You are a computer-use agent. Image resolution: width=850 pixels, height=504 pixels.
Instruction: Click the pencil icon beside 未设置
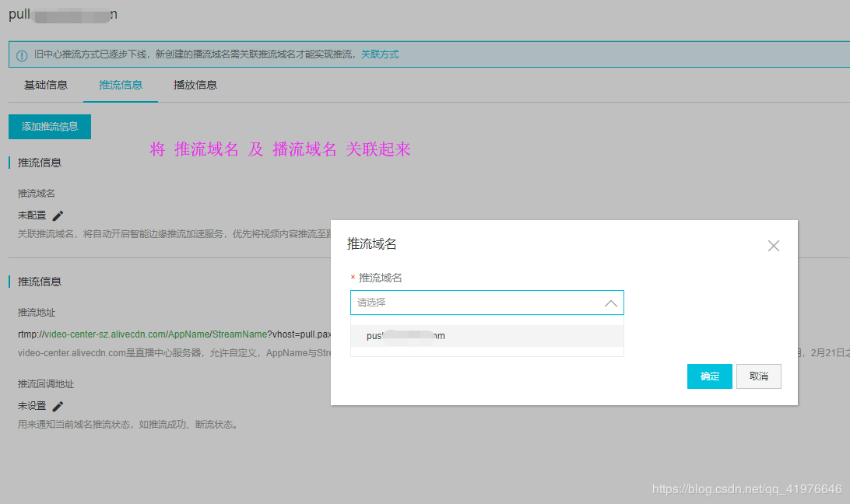[58, 406]
